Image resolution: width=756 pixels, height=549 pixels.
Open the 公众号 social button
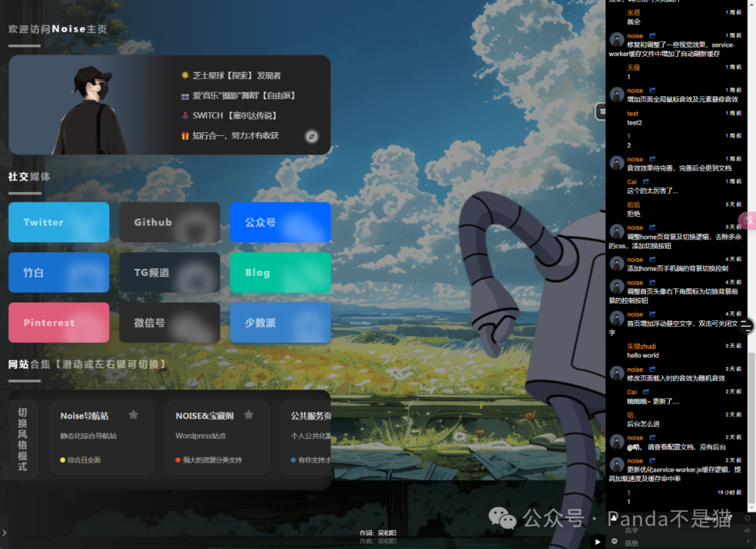(281, 222)
